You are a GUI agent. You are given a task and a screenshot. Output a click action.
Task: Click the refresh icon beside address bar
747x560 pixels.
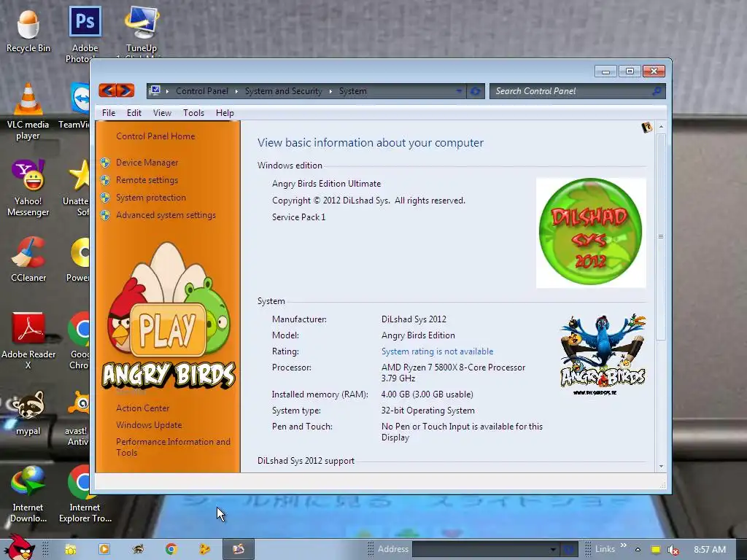(475, 91)
